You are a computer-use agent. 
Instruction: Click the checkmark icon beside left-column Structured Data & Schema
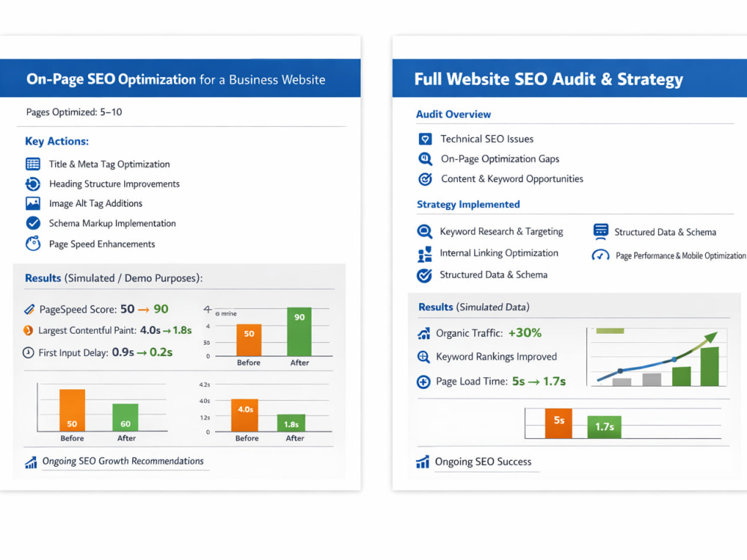tap(424, 276)
